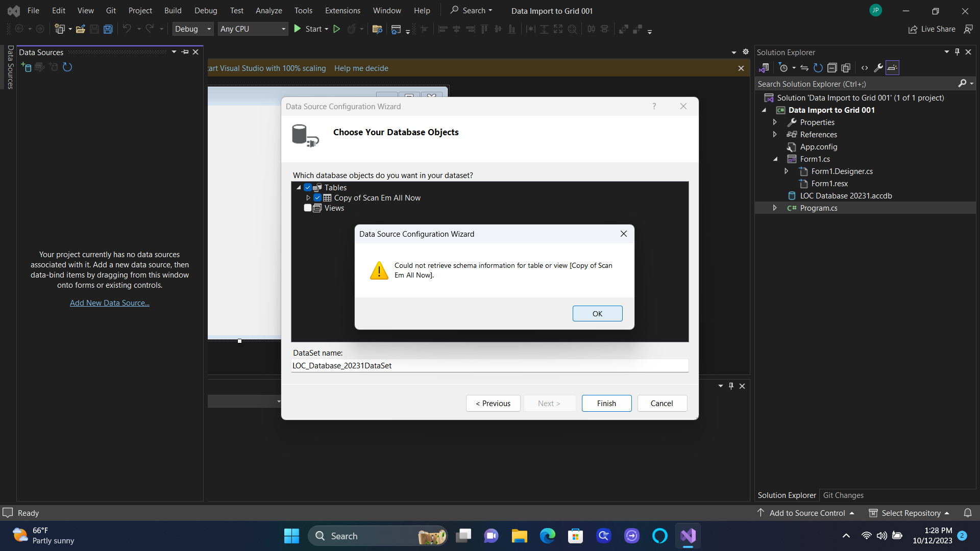Check the Views checkbox
Screen dimensions: 980x551
point(308,208)
